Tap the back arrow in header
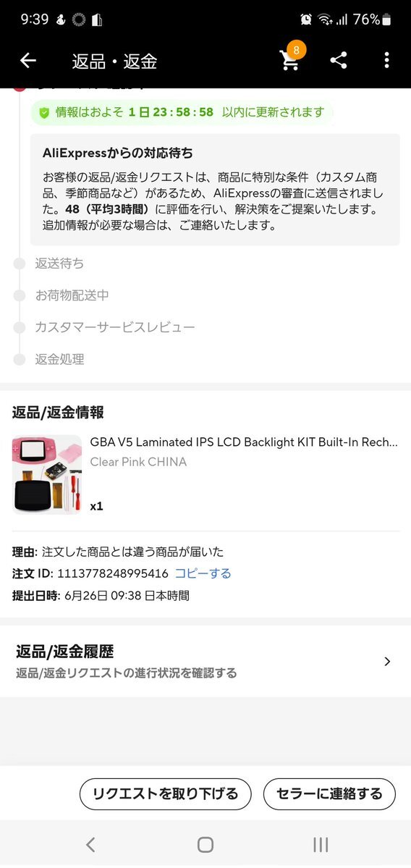411x868 pixels. point(27,61)
